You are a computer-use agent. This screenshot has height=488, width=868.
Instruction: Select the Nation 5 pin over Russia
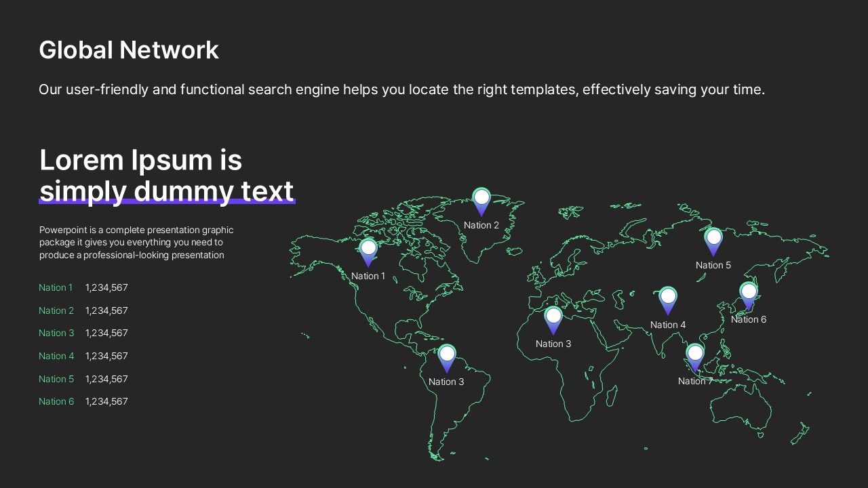[x=713, y=240]
